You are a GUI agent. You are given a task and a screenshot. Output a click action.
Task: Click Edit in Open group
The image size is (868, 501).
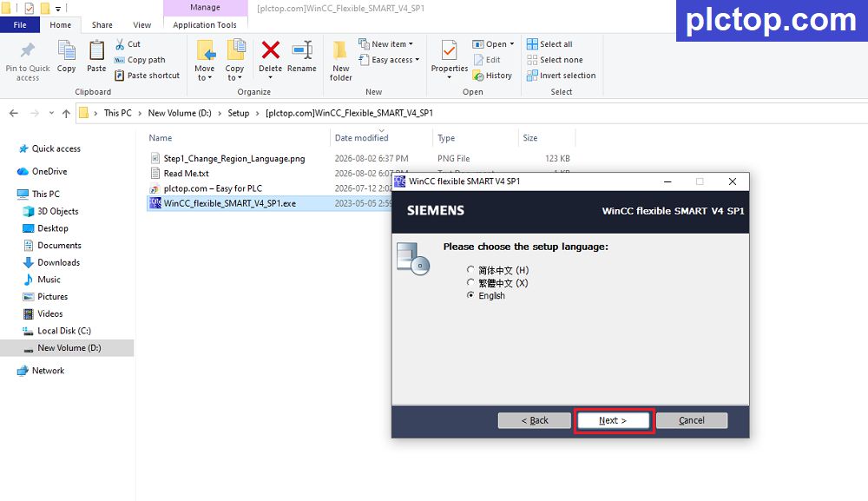coord(487,60)
